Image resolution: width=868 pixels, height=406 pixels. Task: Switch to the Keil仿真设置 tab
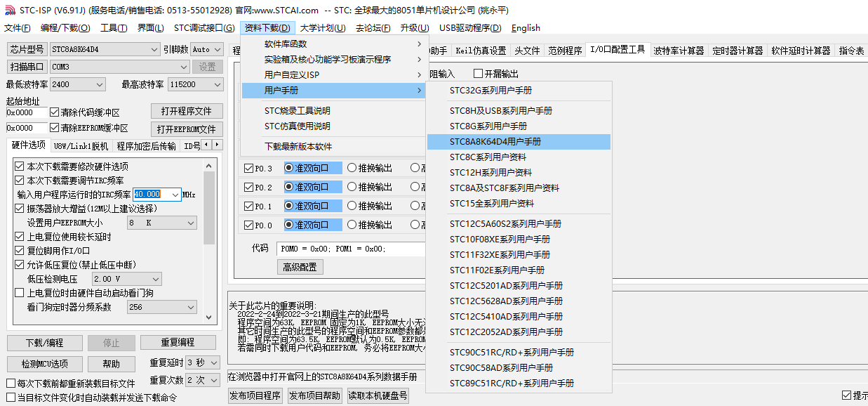(480, 51)
